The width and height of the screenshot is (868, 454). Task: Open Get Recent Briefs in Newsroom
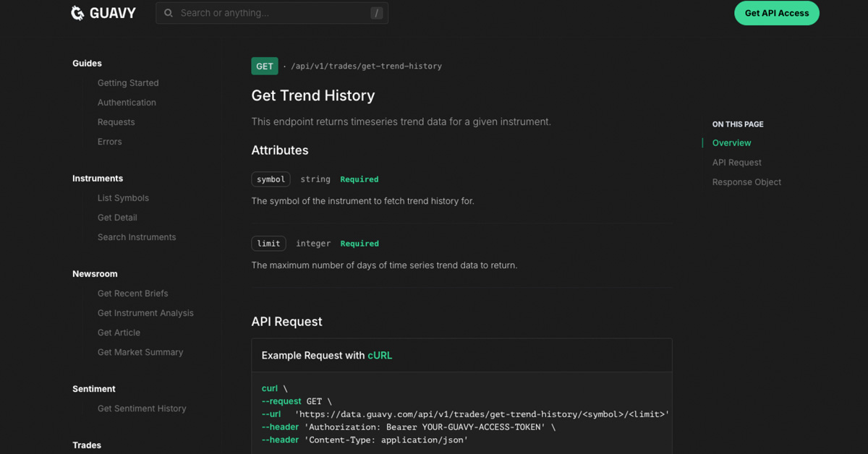click(x=132, y=294)
